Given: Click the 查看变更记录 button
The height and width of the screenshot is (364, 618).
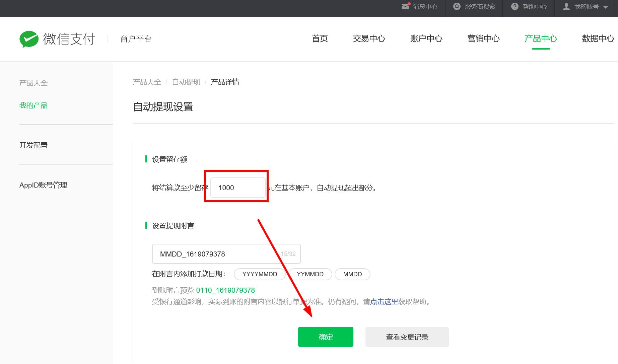Looking at the screenshot, I should [x=407, y=337].
